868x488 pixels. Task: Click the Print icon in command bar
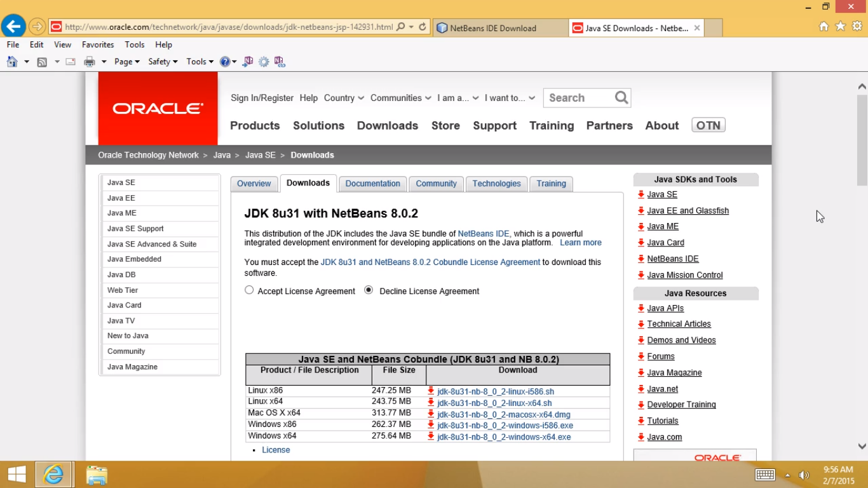click(x=90, y=62)
